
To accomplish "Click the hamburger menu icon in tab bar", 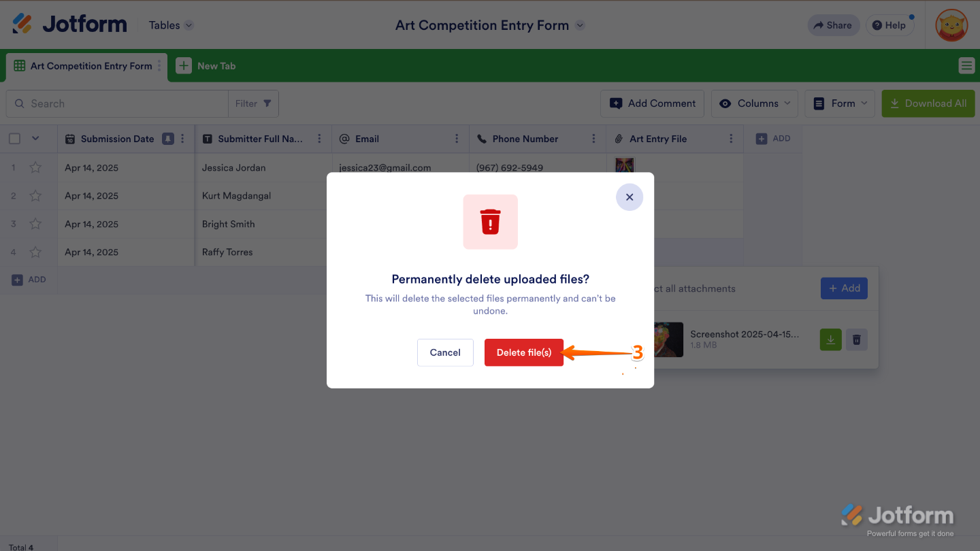I will 966,65.
